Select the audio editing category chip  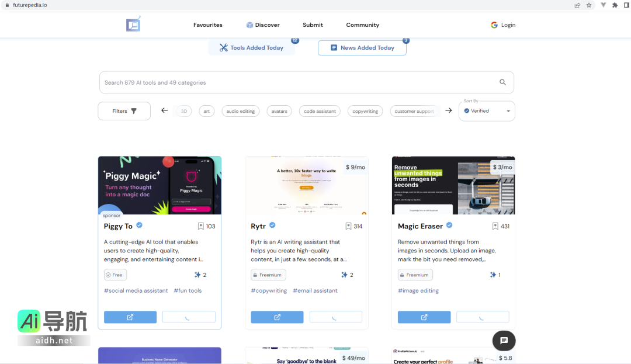(241, 111)
